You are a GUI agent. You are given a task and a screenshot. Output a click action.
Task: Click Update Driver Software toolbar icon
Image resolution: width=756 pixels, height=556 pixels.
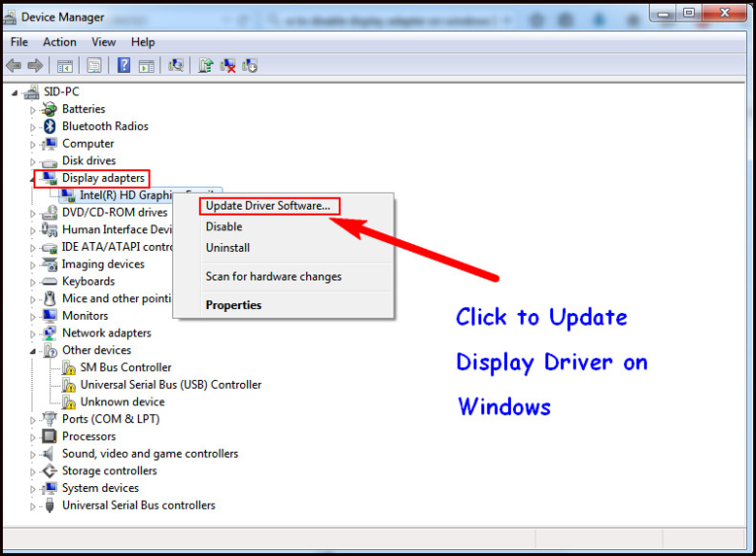[x=206, y=65]
